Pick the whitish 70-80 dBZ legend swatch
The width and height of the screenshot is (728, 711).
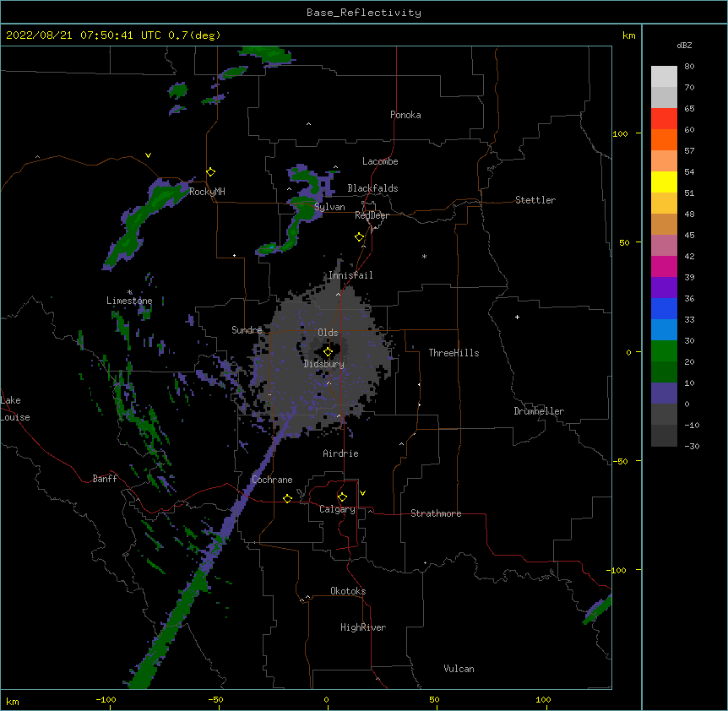click(x=664, y=77)
